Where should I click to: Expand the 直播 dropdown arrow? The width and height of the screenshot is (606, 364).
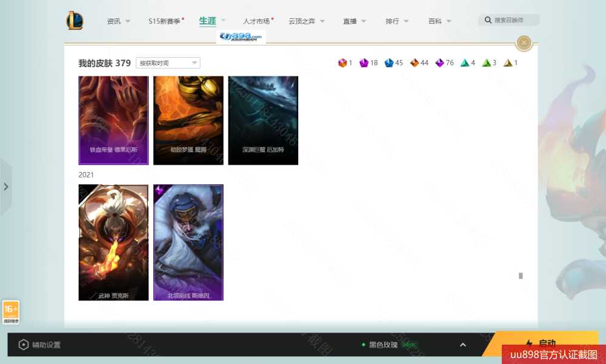[x=364, y=21]
